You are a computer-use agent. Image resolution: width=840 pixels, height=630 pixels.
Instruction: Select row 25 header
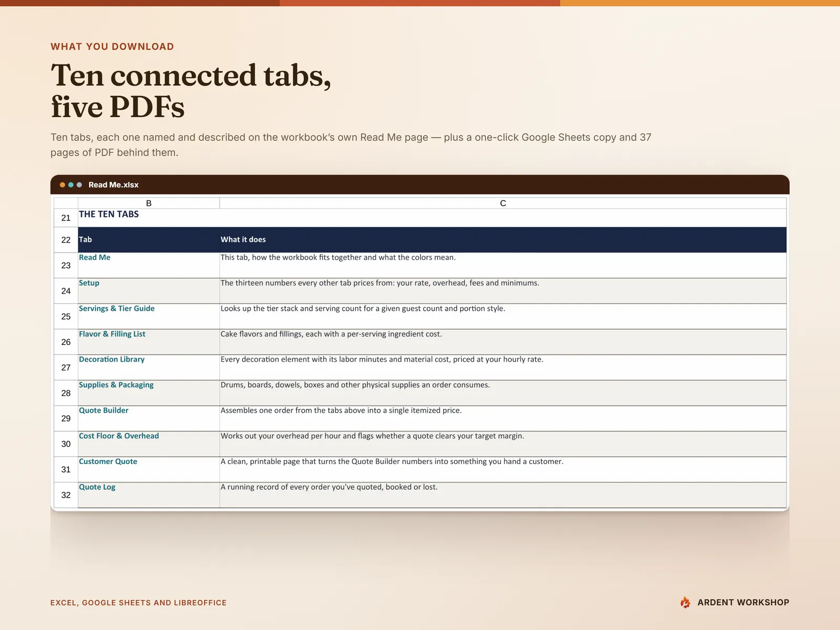(66, 317)
